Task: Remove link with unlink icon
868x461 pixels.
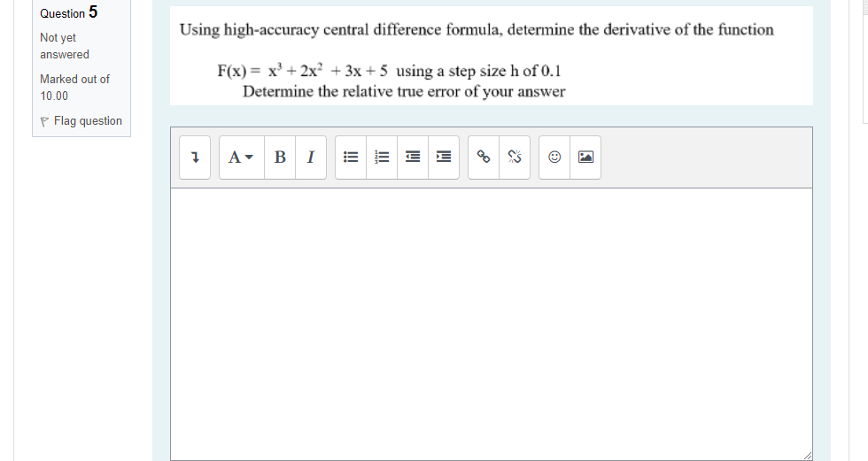Action: click(x=515, y=158)
